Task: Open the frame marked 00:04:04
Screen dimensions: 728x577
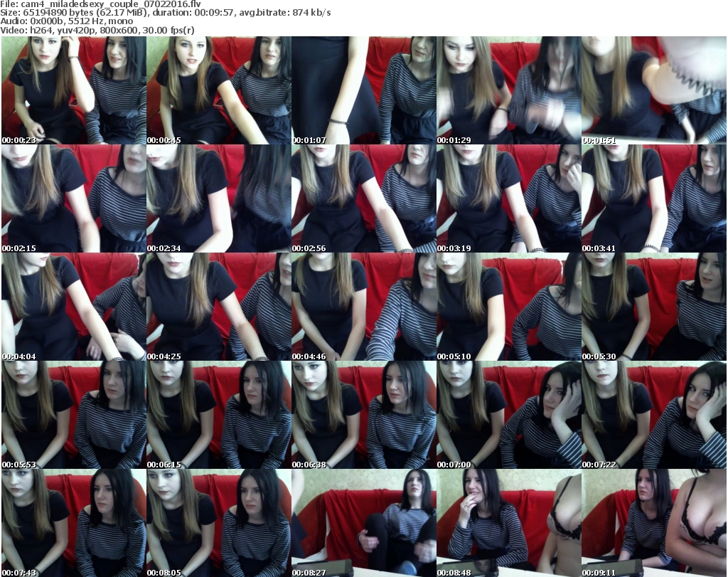Action: pos(74,307)
